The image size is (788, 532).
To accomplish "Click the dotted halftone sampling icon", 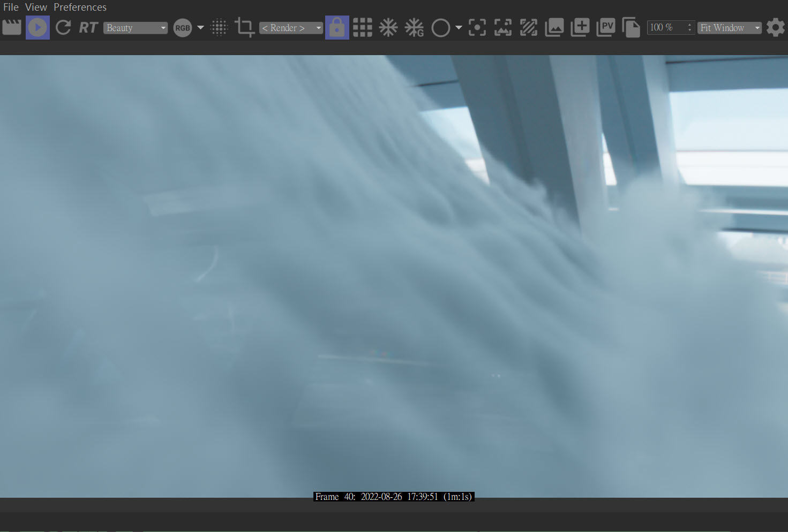I will (x=219, y=28).
